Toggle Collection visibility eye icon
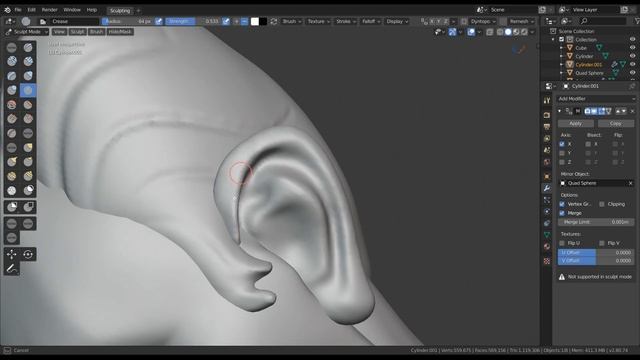Screen dimensions: 640x360 (x=633, y=40)
